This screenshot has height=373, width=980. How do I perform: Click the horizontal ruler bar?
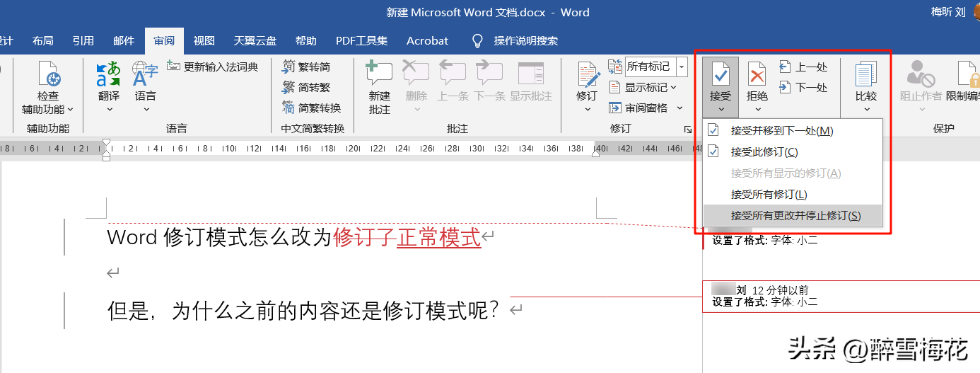pos(351,149)
